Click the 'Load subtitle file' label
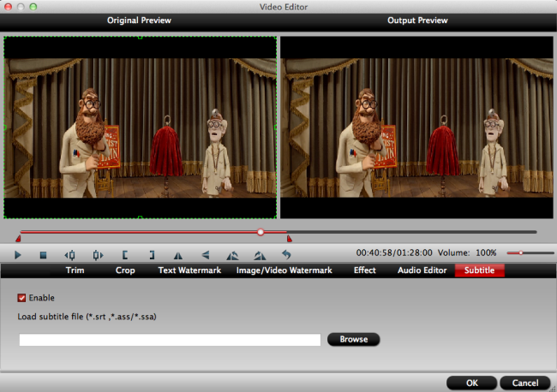557x392 pixels. tap(87, 317)
